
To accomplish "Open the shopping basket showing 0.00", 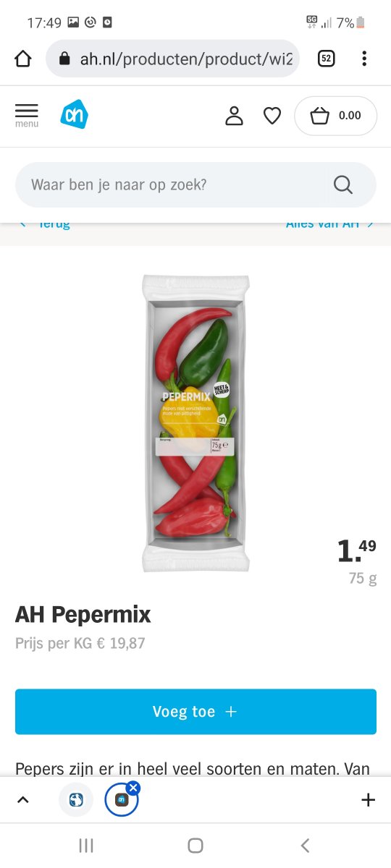I will pos(335,116).
